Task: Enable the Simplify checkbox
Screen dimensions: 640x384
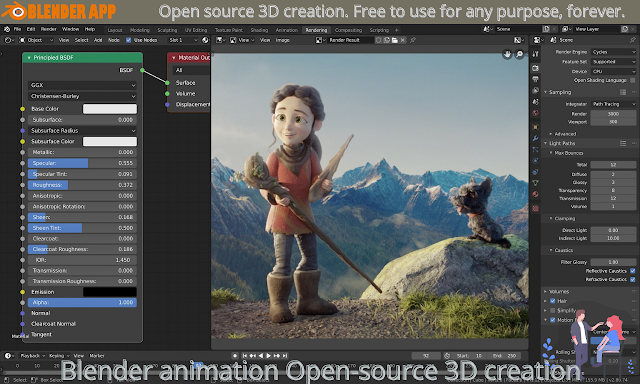Action: 553,311
